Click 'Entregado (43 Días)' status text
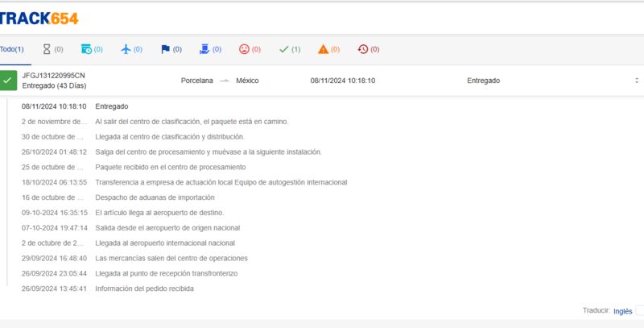 point(54,86)
